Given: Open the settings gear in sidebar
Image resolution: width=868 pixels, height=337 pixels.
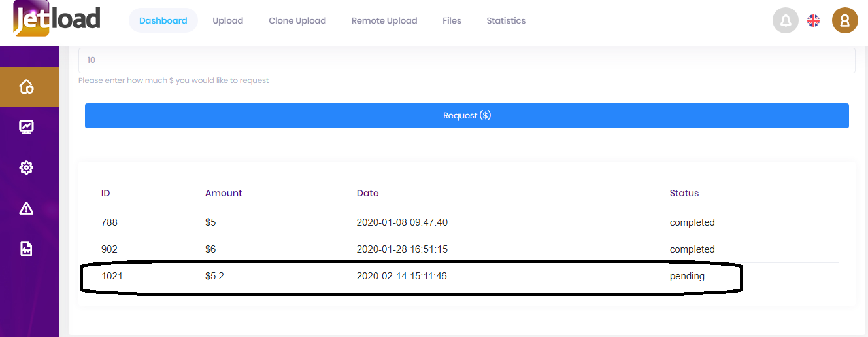Looking at the screenshot, I should [26, 168].
